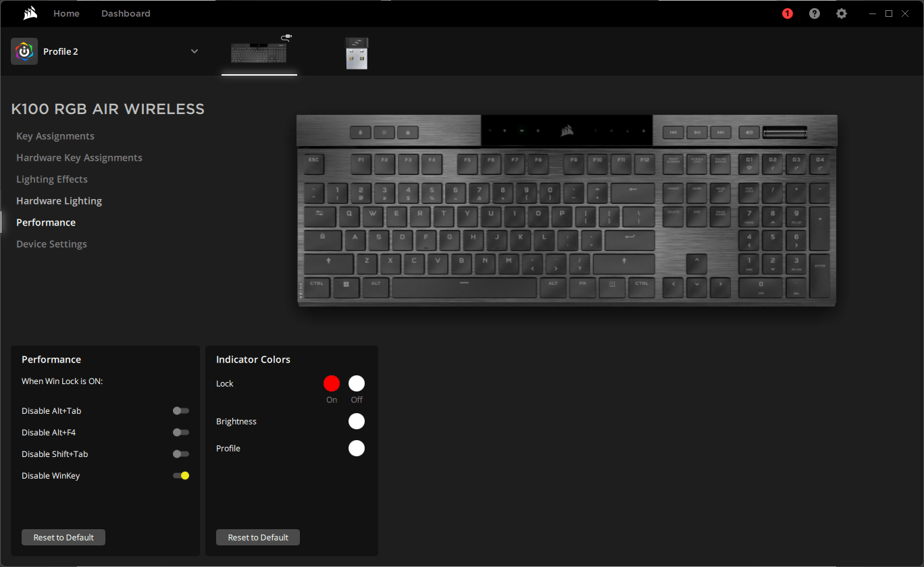This screenshot has height=567, width=924.
Task: Open the notifications alert badge
Action: (x=788, y=13)
